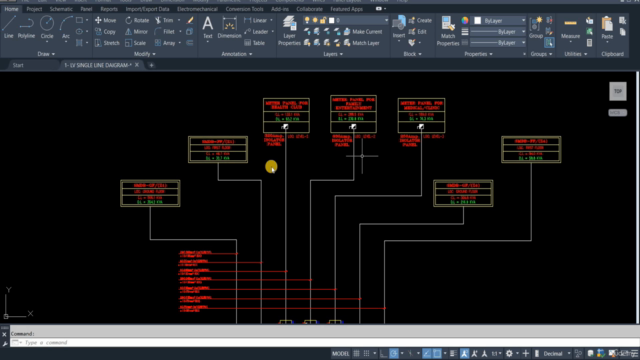The width and height of the screenshot is (640, 360).
Task: Click the Array tool
Action: [165, 43]
